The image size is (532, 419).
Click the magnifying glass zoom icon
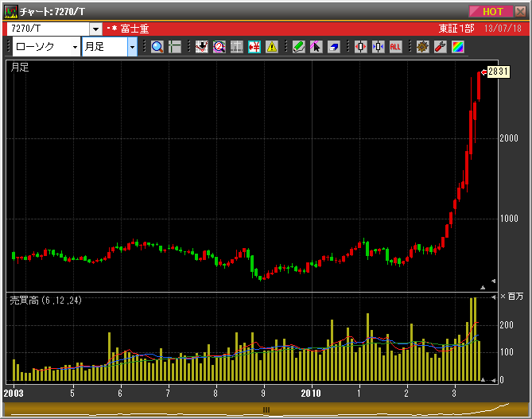point(157,46)
